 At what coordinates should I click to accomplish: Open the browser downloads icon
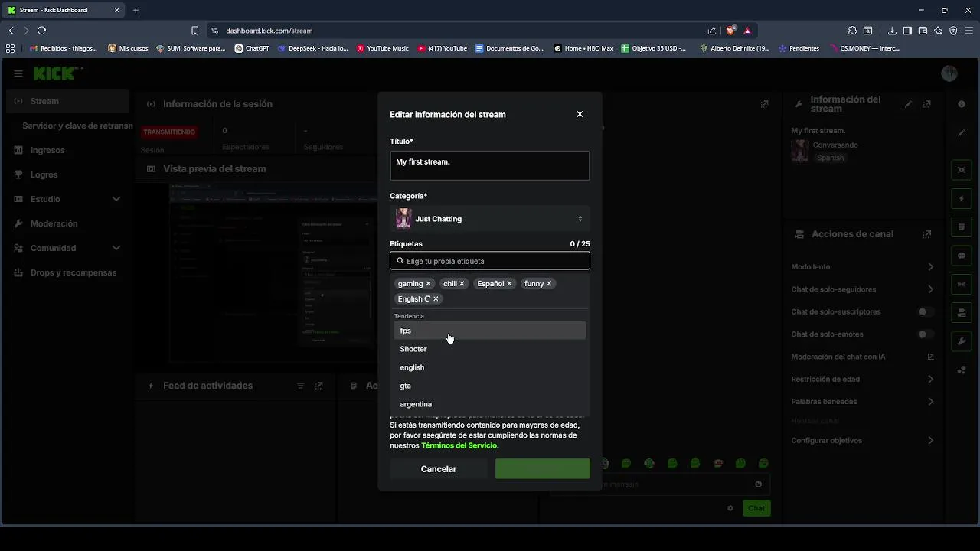(x=892, y=31)
